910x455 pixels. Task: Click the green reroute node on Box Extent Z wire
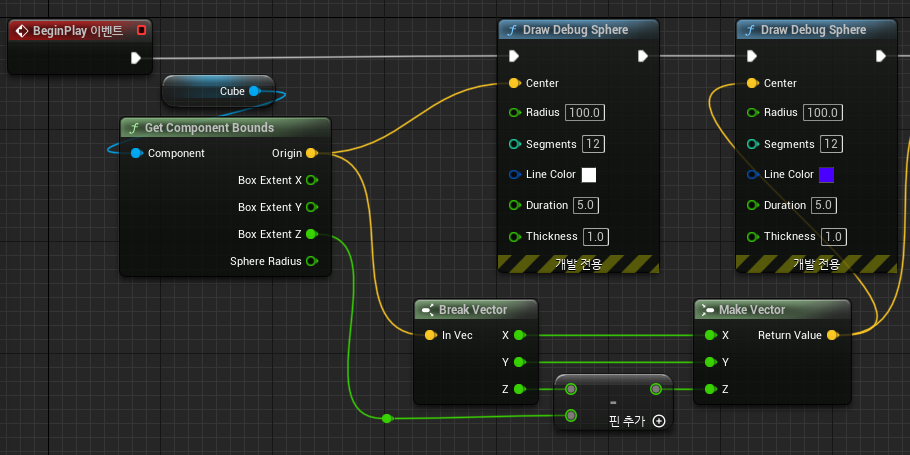[x=387, y=418]
